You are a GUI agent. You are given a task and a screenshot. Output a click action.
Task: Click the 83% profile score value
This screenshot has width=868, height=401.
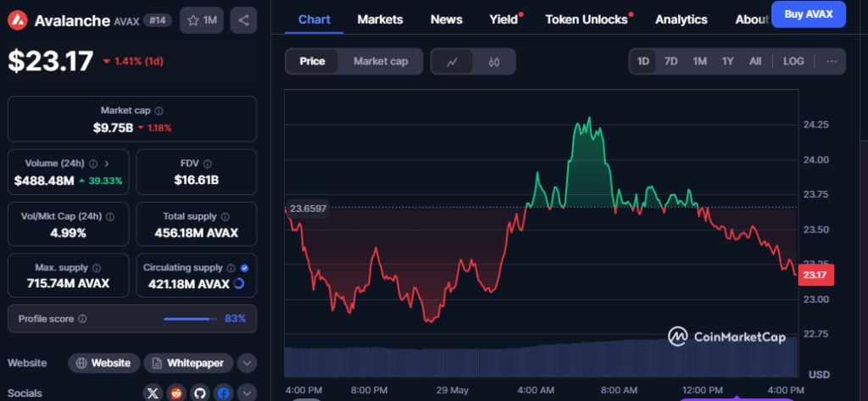[236, 319]
